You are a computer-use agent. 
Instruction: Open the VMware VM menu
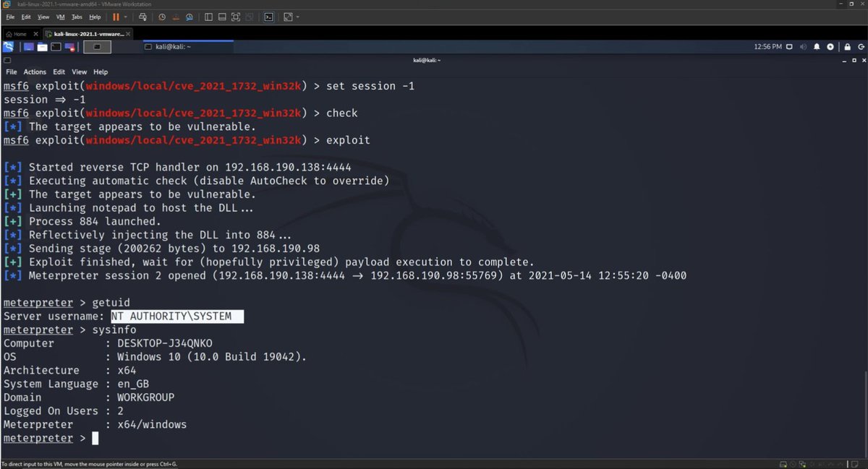click(60, 17)
